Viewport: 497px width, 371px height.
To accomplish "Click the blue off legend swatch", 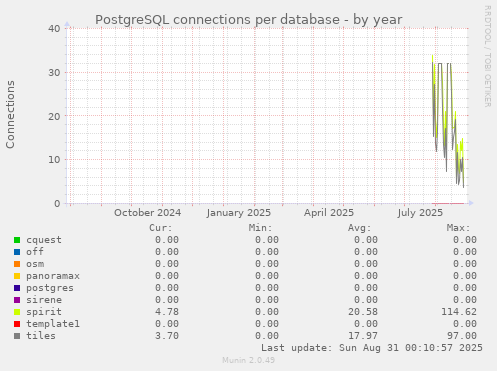I will [17, 252].
